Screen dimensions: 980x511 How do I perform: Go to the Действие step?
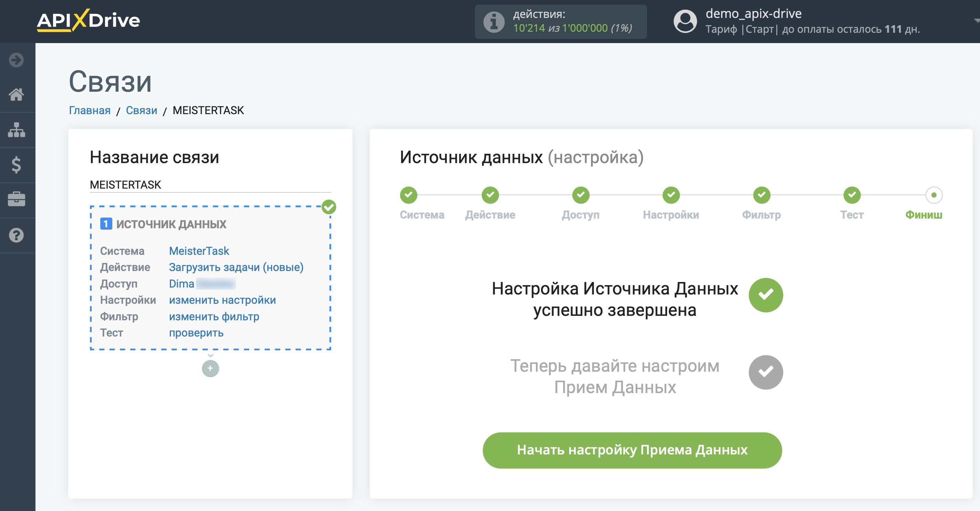point(490,195)
